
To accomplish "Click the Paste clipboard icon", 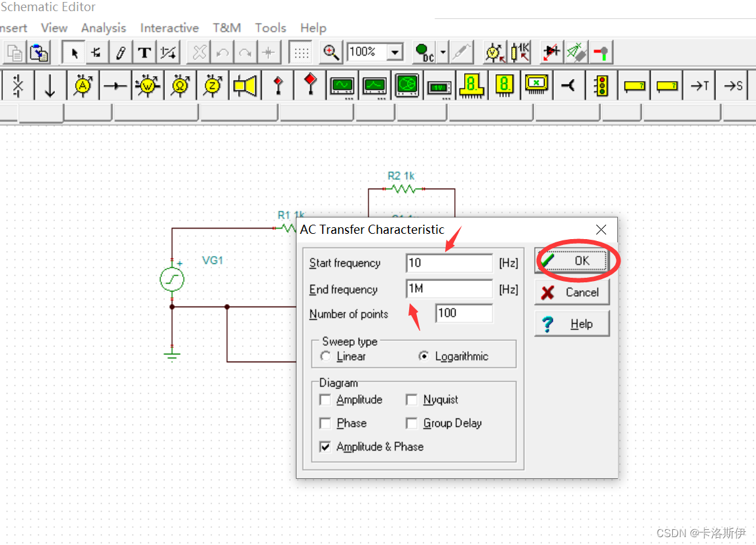I will (x=39, y=52).
